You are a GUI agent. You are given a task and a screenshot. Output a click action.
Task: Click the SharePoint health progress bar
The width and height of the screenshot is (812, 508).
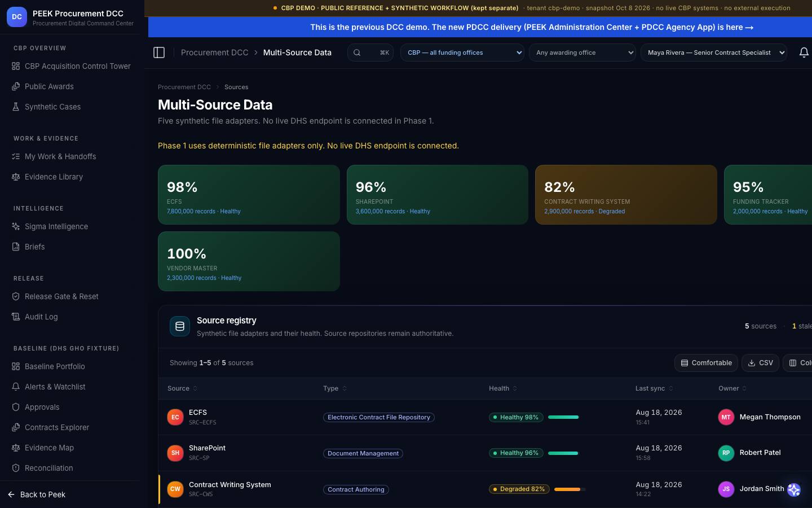563,453
